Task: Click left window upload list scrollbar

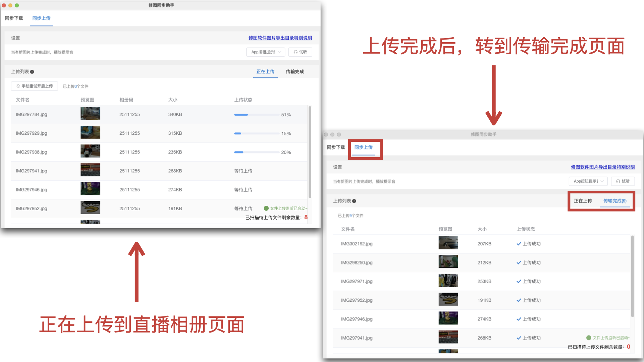Action: [310, 152]
